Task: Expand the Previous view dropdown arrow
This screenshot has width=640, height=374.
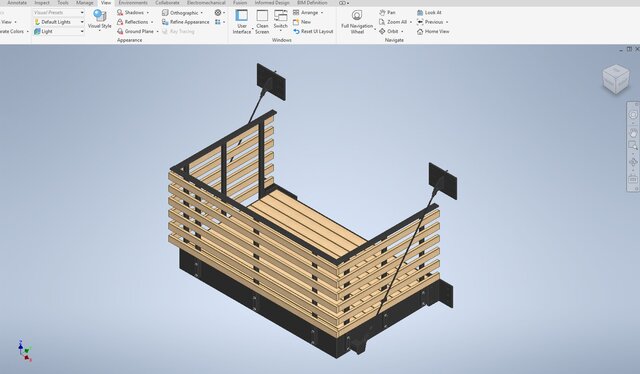Action: (x=447, y=22)
